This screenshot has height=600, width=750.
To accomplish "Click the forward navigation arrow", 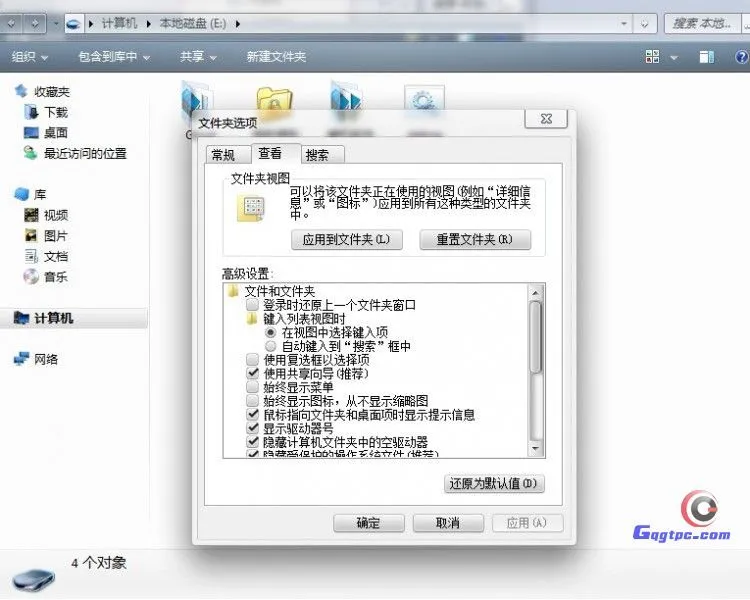I will pos(35,23).
